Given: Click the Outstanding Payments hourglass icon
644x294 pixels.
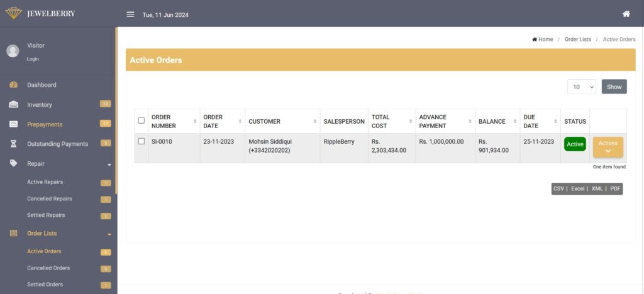Looking at the screenshot, I should (x=13, y=144).
